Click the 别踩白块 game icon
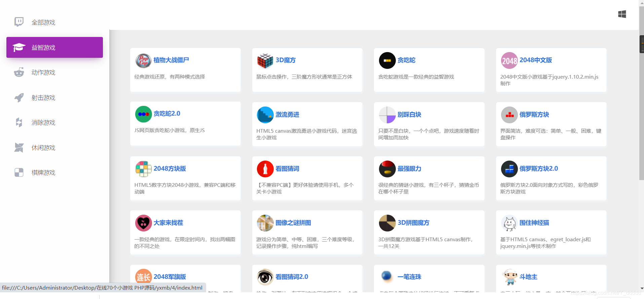Screen dimensions: 644x299 (387, 115)
